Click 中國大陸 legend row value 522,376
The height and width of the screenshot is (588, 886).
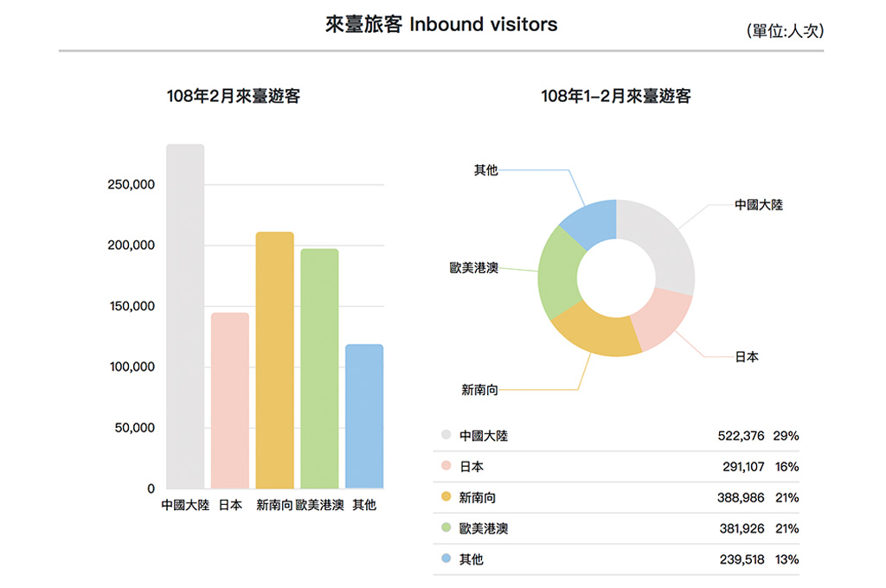(x=741, y=436)
